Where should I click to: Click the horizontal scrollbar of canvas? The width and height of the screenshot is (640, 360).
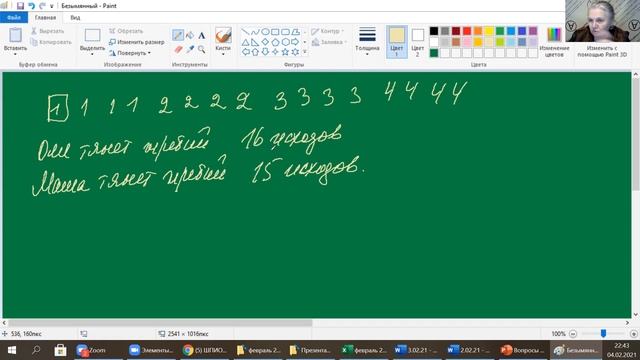click(160, 323)
